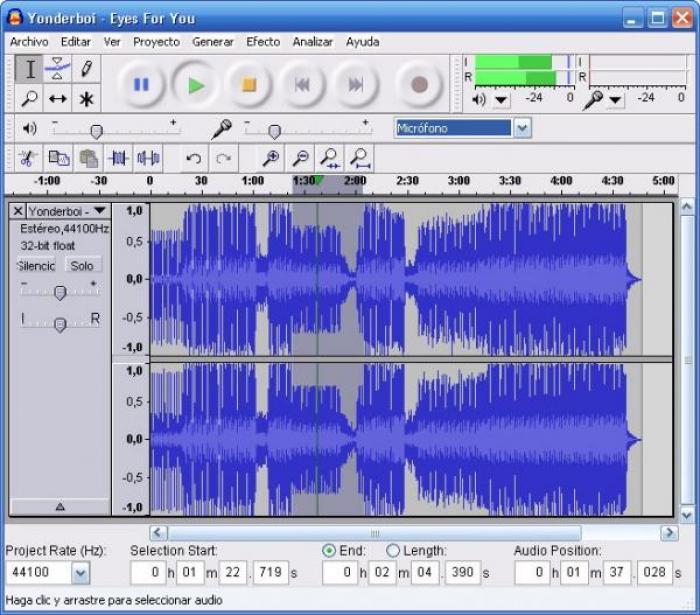
Task: Zoom in using the toolbar magnifier
Action: click(270, 158)
